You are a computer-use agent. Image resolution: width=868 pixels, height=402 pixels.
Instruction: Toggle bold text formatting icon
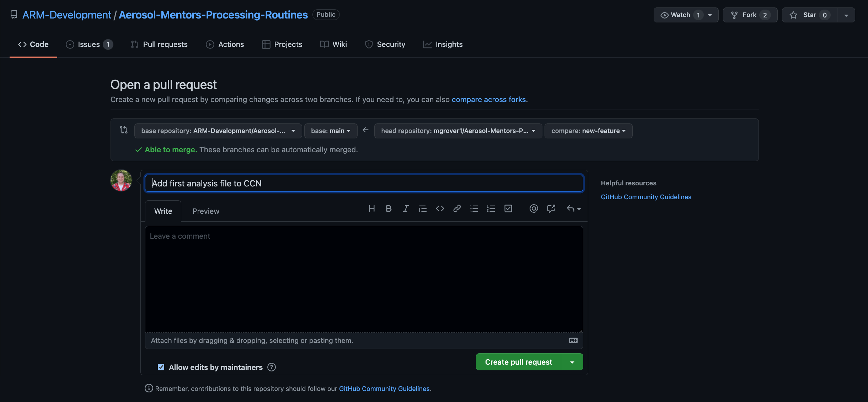pos(389,209)
